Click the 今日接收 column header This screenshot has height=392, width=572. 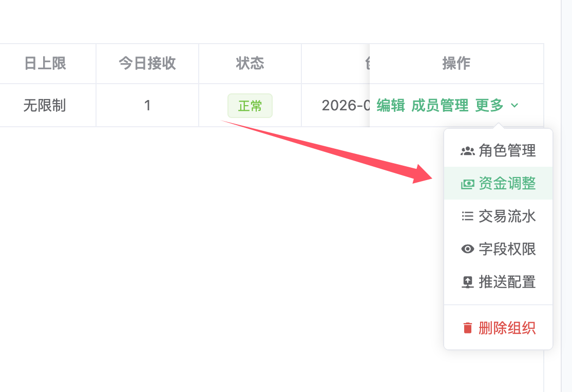tap(147, 64)
